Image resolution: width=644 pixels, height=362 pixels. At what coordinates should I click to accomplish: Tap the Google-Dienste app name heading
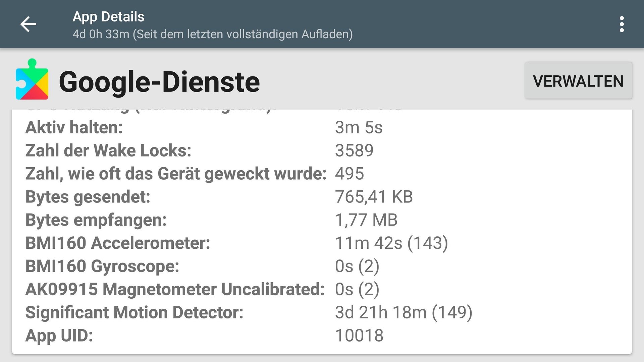pyautogui.click(x=159, y=82)
